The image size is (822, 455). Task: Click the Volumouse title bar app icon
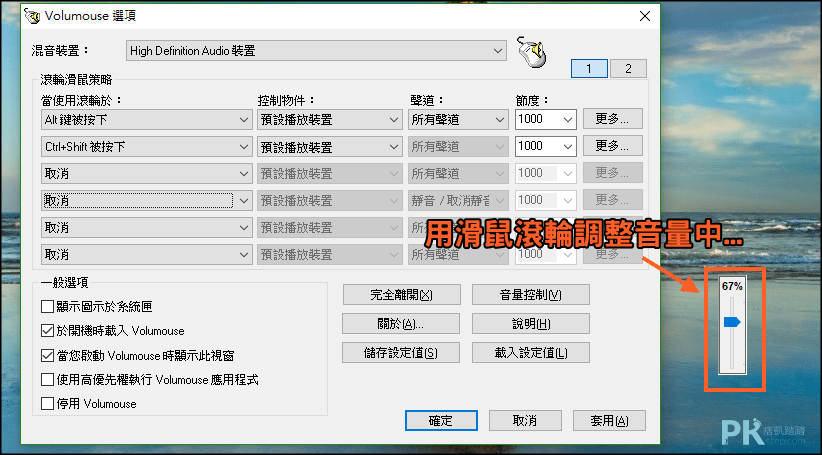(x=33, y=16)
